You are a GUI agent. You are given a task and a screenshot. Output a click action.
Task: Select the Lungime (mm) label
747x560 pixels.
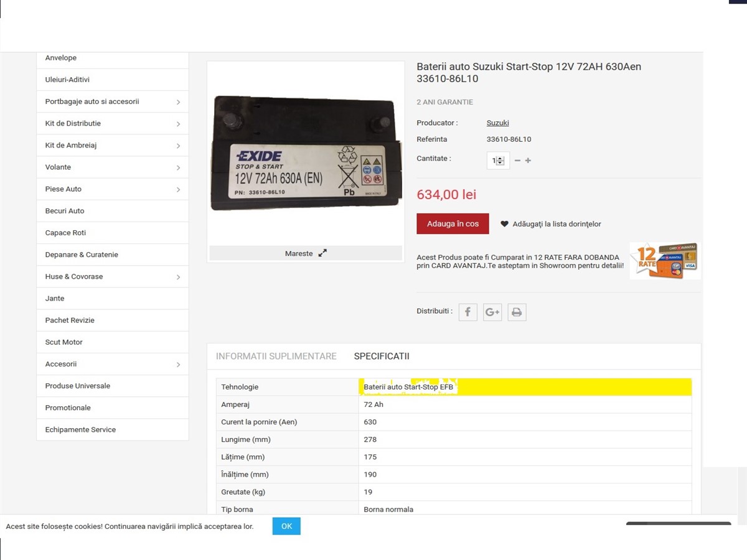tap(246, 439)
